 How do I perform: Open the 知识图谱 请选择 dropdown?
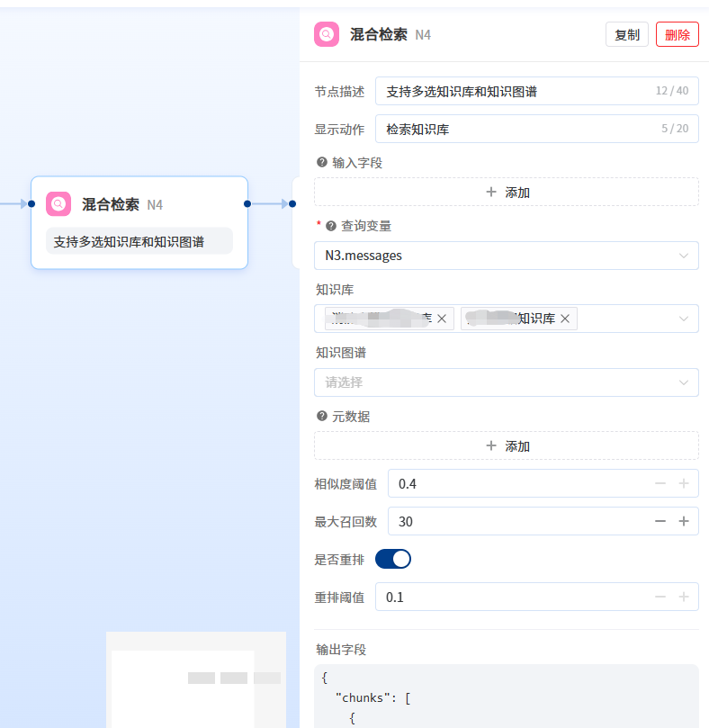pos(506,382)
